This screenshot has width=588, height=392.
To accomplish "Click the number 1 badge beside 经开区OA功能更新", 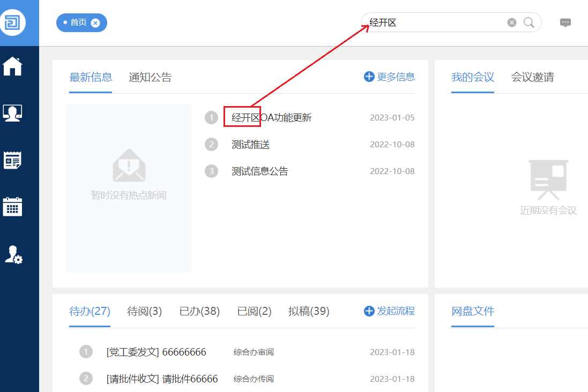I will click(x=212, y=118).
